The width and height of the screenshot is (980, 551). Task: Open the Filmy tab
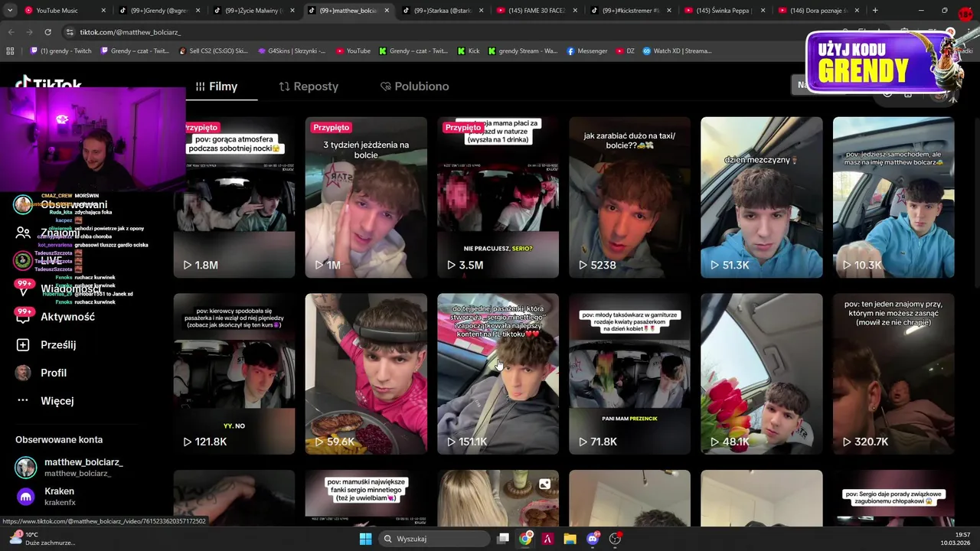coord(217,86)
